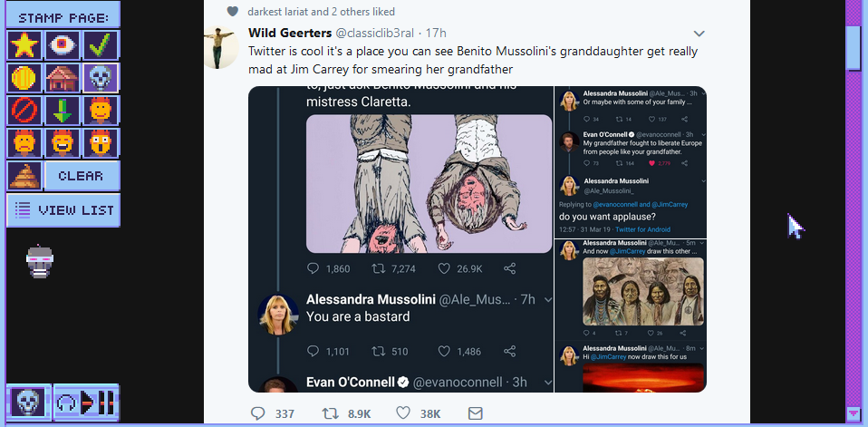868x427 pixels.
Task: Select the poop stamp
Action: click(24, 175)
